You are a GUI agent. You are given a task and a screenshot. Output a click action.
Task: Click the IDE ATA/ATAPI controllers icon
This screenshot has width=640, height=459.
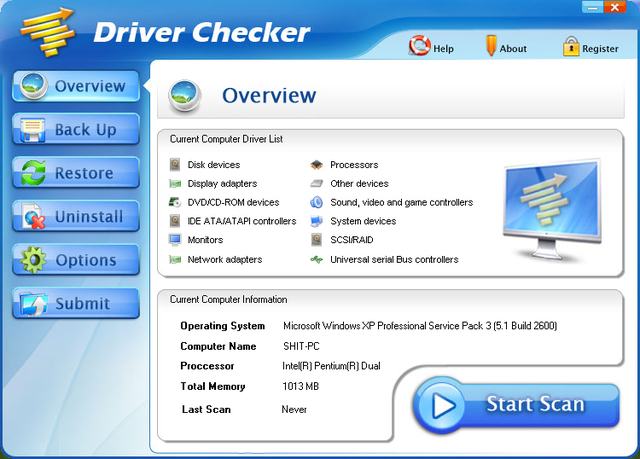[x=175, y=221]
